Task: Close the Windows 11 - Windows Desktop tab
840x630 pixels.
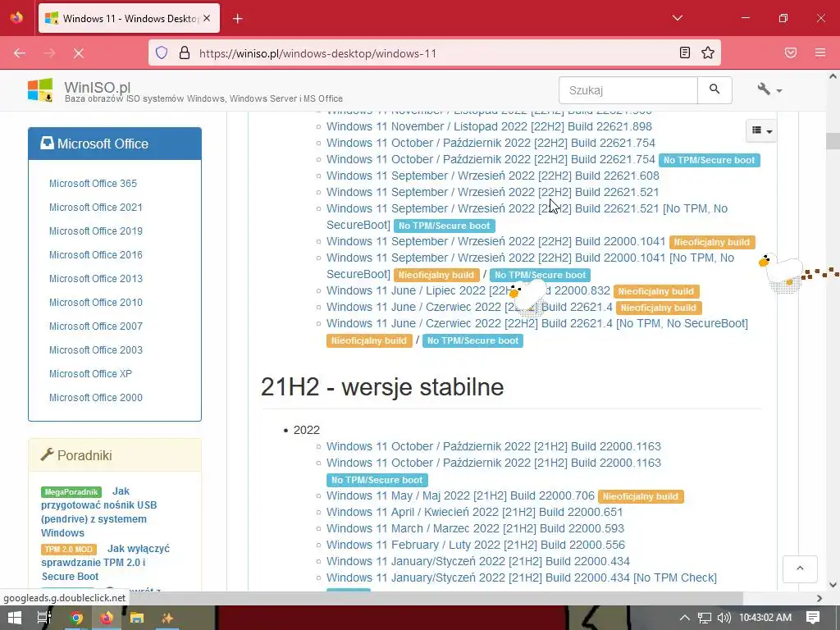Action: tap(207, 18)
